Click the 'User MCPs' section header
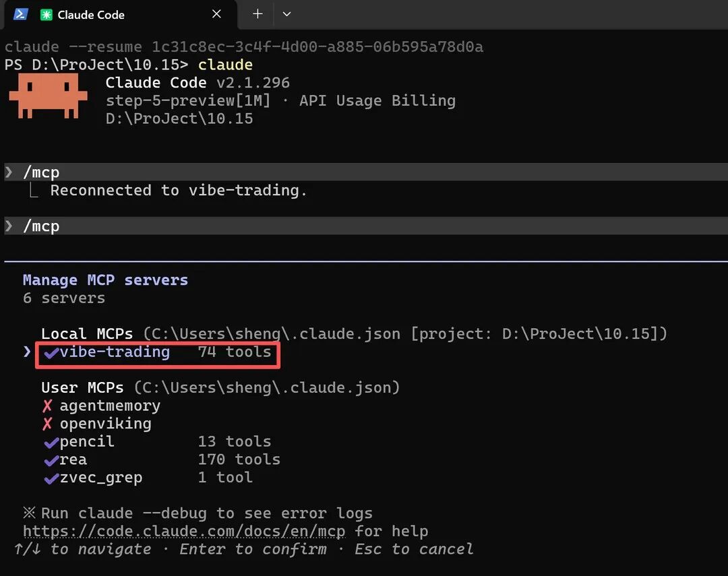The height and width of the screenshot is (576, 728). click(82, 387)
